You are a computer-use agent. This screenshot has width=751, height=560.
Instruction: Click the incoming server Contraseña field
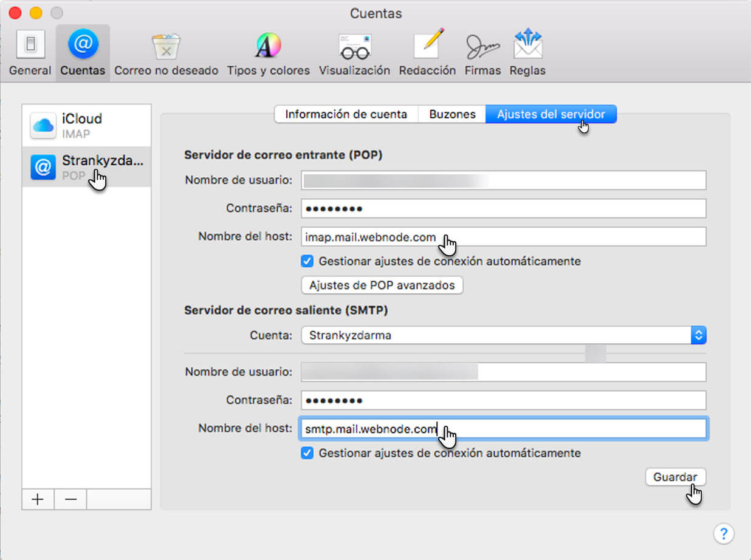pyautogui.click(x=504, y=208)
